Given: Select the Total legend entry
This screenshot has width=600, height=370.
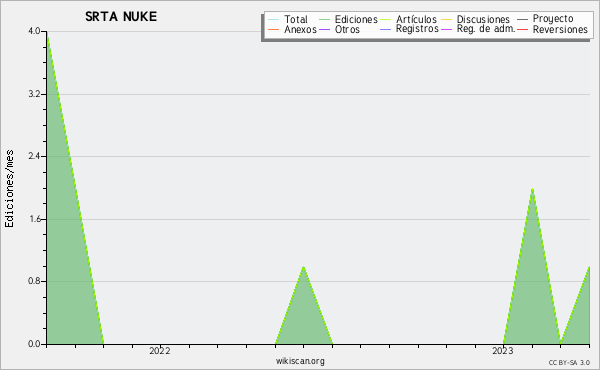Looking at the screenshot, I should [x=288, y=19].
